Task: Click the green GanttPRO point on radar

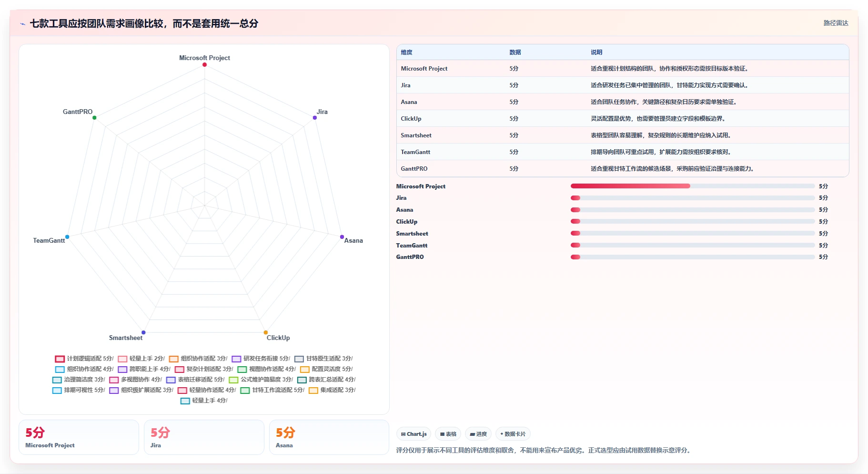Action: pyautogui.click(x=94, y=117)
